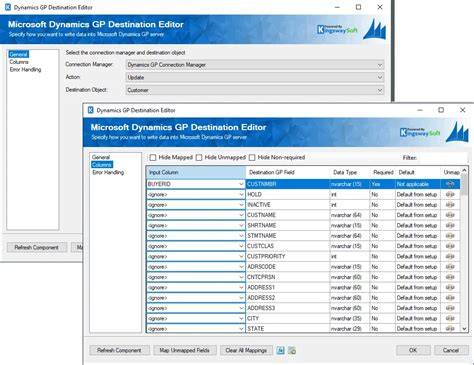Screen dimensions: 474x365
Task: Toggle the Hide Mapped checkbox
Action: pos(153,157)
